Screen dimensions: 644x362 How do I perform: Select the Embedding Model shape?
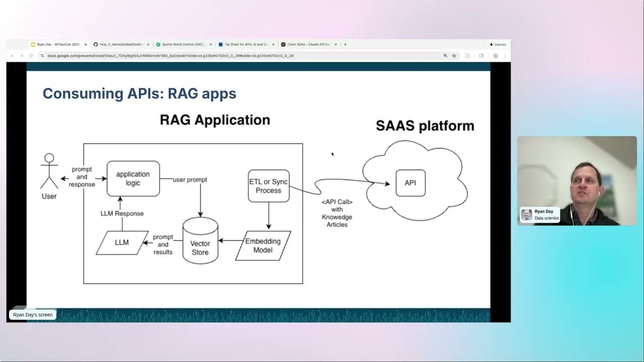pos(263,245)
